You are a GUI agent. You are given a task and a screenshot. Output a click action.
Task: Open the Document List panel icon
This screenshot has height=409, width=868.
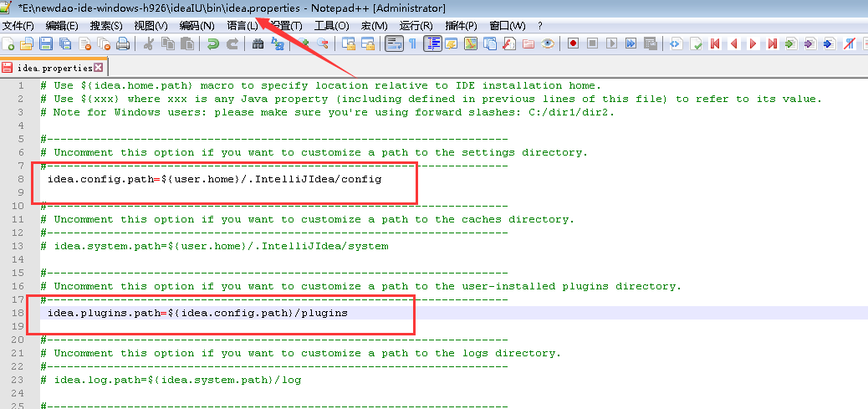click(x=490, y=43)
